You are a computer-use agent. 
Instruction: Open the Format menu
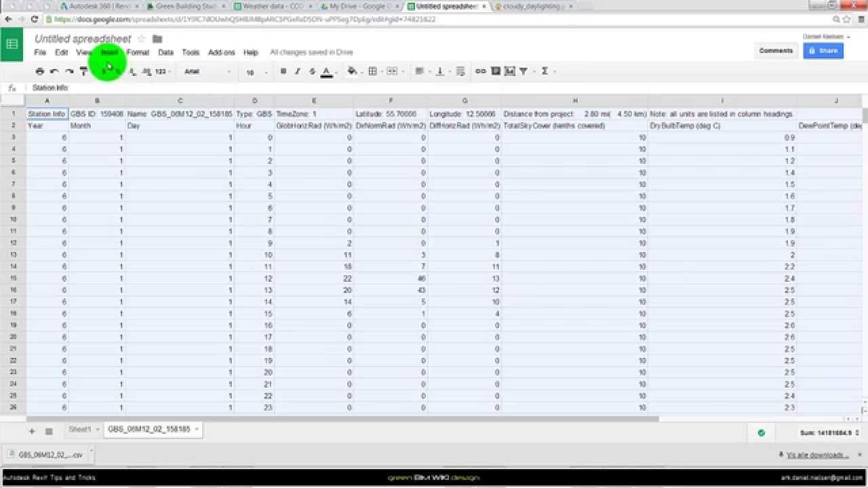pos(138,52)
